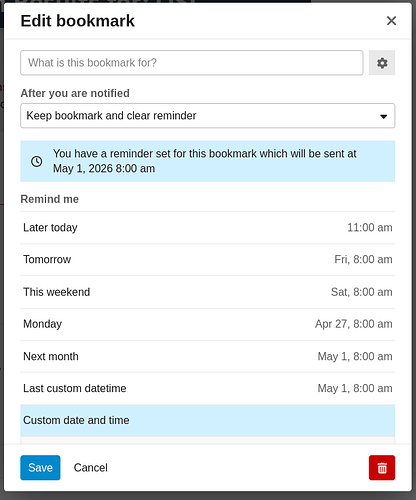Pick This weekend reminder
Viewport: 416px width, 500px height.
coord(208,292)
